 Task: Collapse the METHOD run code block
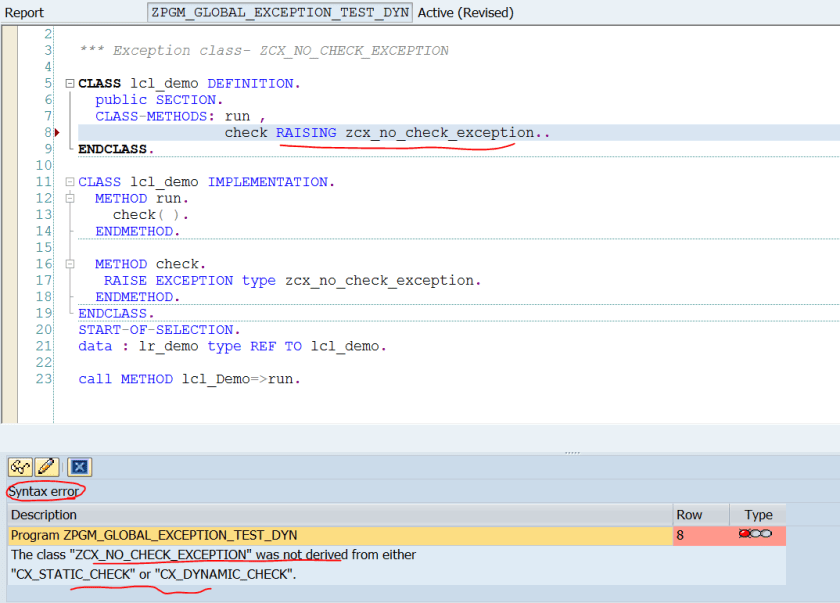click(x=69, y=199)
